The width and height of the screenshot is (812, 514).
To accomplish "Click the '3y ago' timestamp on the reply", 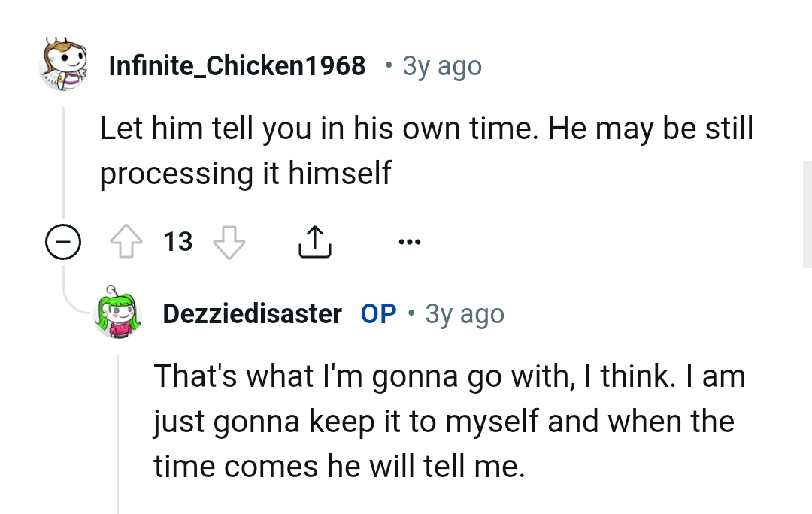I will [x=464, y=313].
